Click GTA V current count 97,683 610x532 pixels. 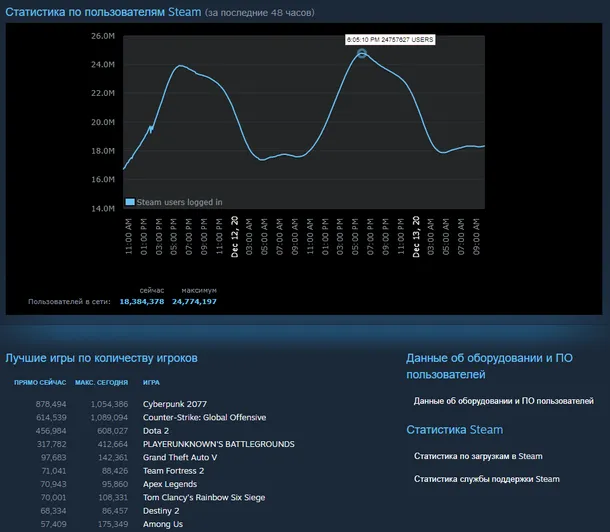pos(54,457)
